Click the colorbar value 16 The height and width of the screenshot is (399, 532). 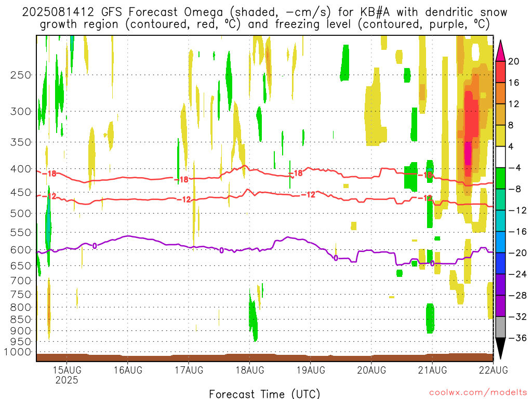514,83
